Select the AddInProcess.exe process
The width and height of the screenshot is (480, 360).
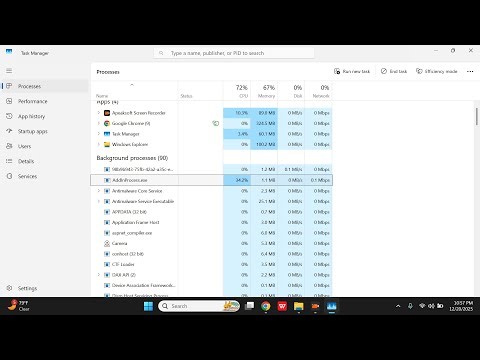click(x=211, y=180)
